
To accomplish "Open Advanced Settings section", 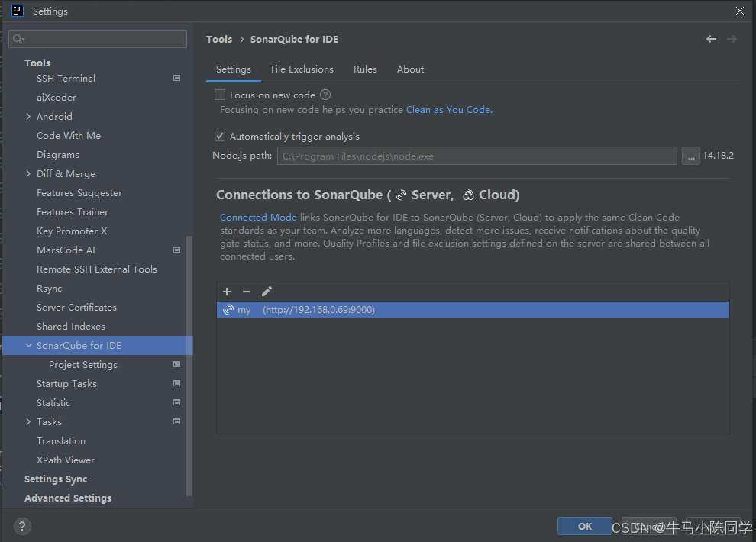I will coord(68,498).
